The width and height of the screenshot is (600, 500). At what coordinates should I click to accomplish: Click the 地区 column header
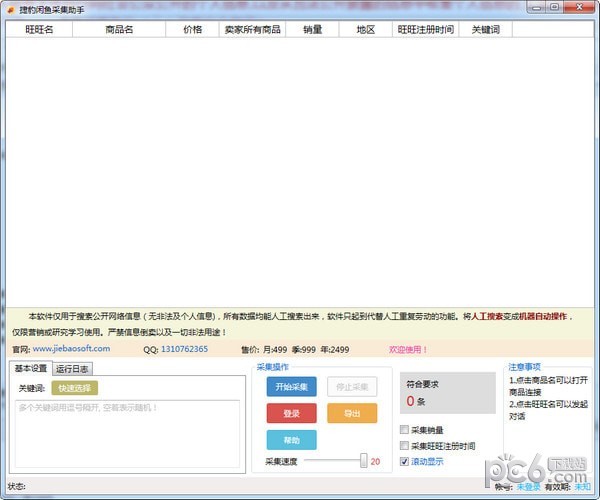coord(365,29)
